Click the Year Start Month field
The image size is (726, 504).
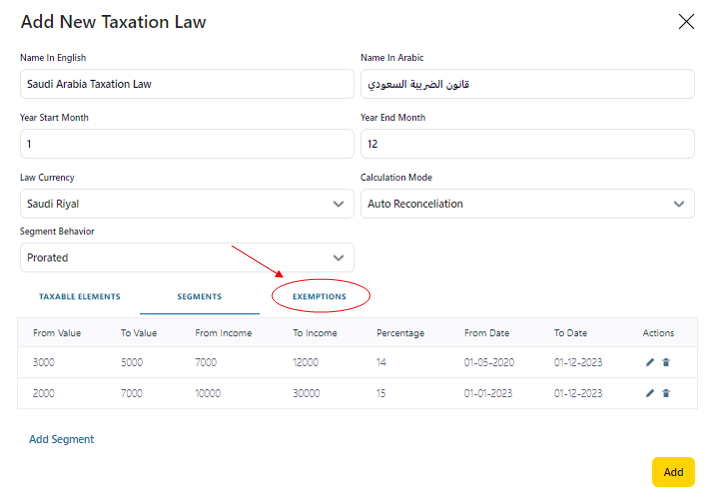pos(186,144)
